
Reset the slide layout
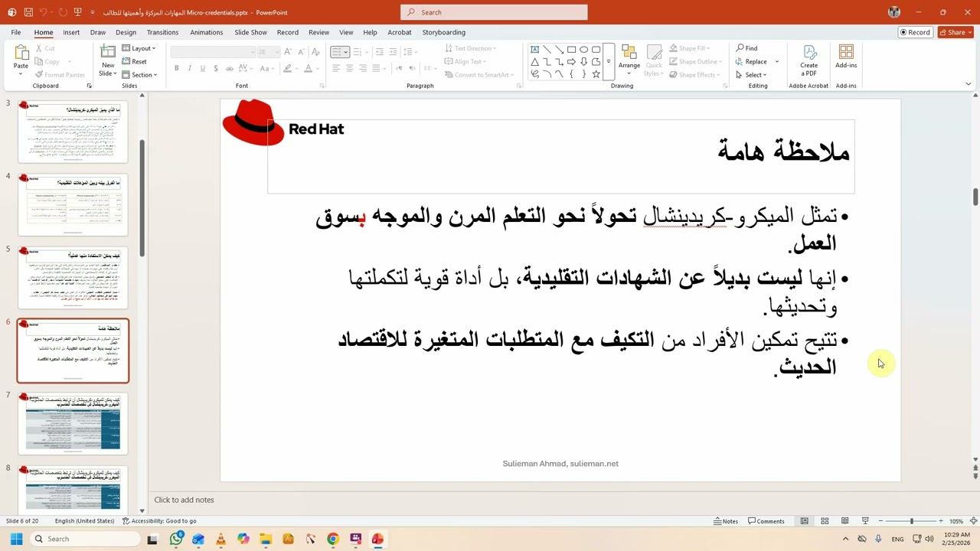pos(135,61)
